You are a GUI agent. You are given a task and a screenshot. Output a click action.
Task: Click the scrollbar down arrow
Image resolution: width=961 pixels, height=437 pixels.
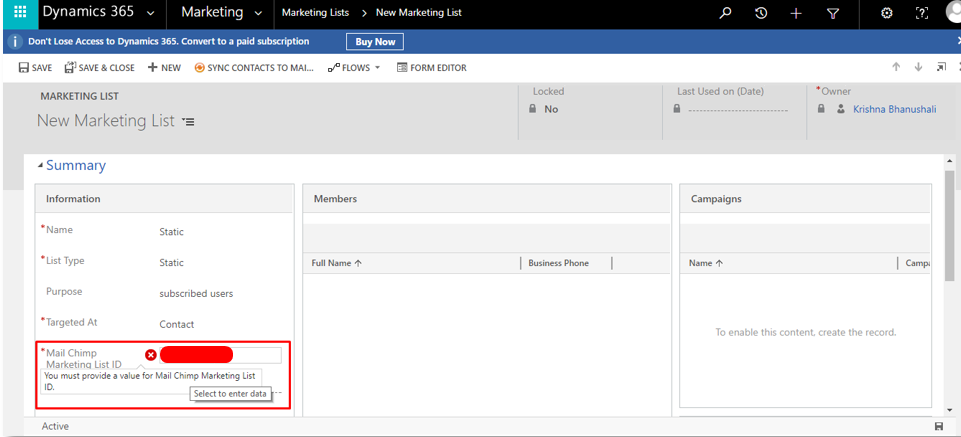click(949, 410)
